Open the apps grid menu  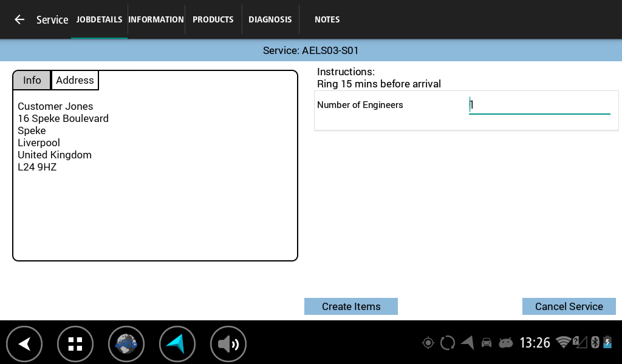point(75,344)
